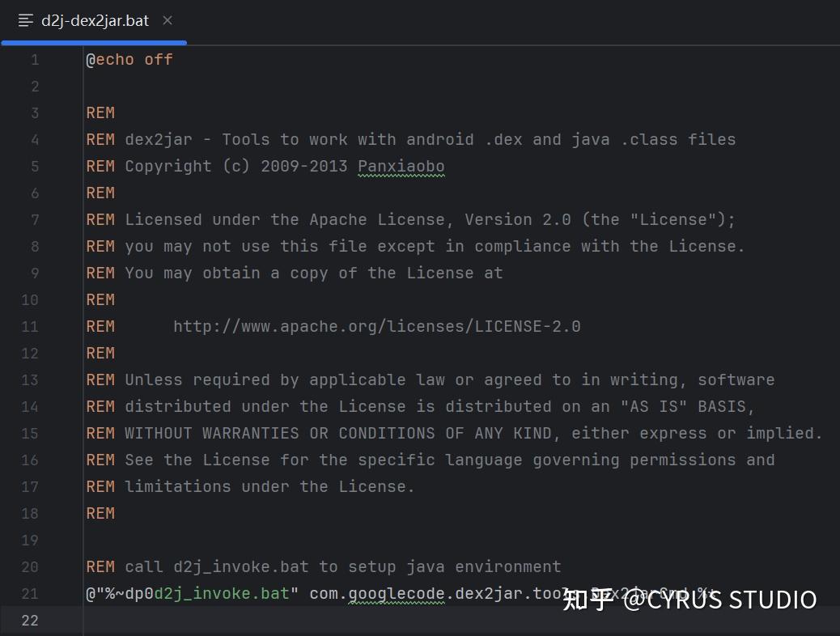This screenshot has height=636, width=840.
Task: Click the underlined word Panxiaobo
Action: [x=401, y=166]
